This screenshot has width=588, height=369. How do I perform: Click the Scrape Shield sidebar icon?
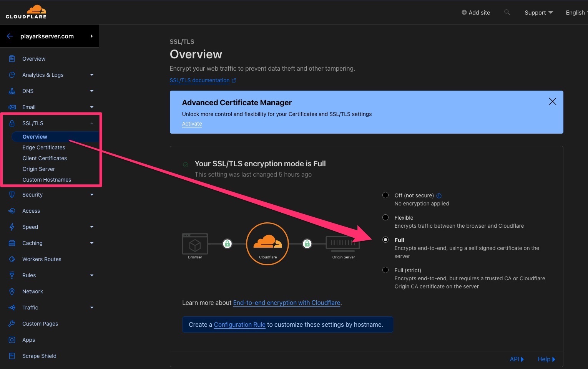click(x=12, y=356)
